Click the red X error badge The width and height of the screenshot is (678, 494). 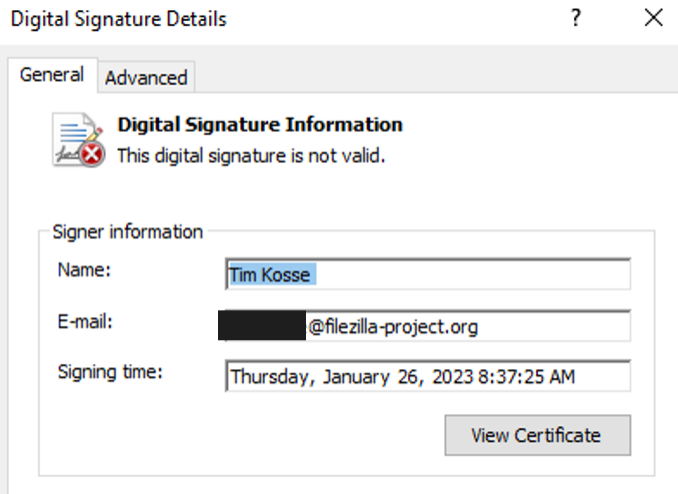(x=93, y=153)
